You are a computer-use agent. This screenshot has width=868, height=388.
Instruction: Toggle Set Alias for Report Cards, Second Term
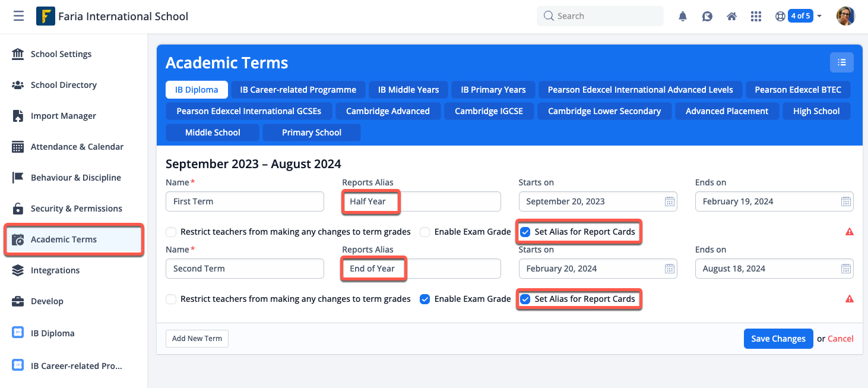[525, 299]
